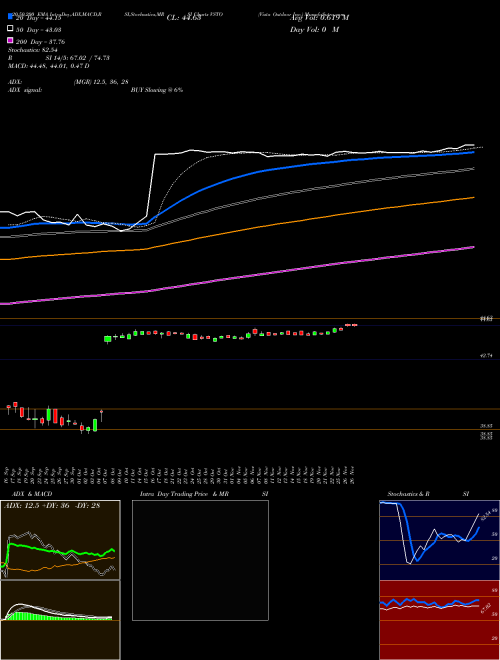
Task: Click the 'Stochastics: 82.54' readout
Action: click(x=33, y=50)
